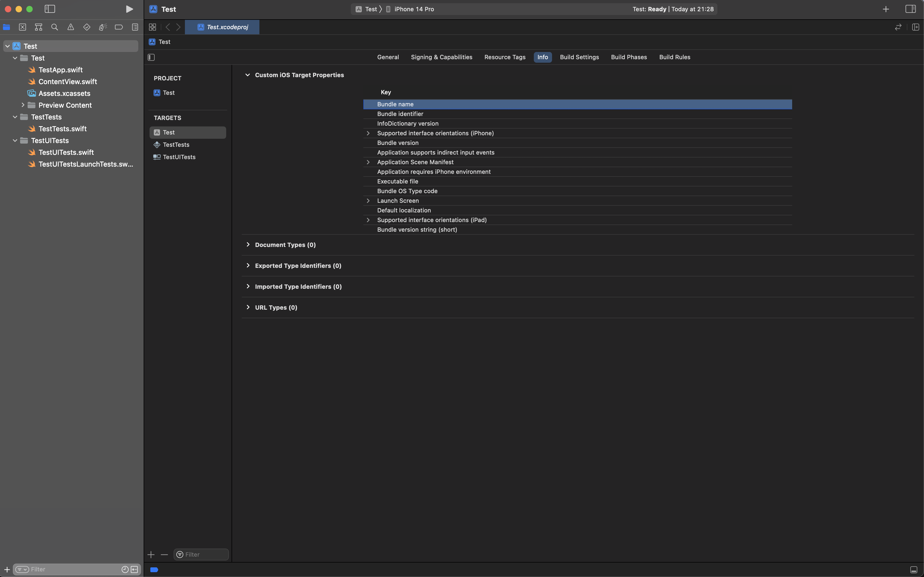
Task: Open ContentView.swift in navigator
Action: click(68, 82)
